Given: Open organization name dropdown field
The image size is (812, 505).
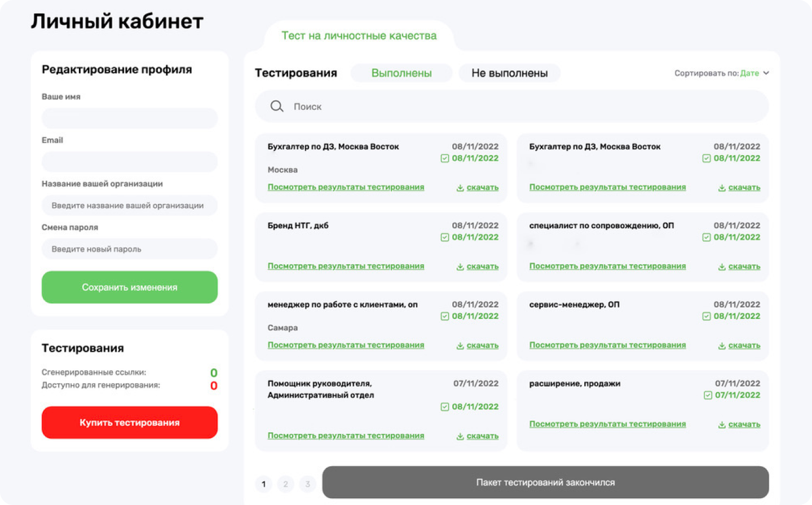Looking at the screenshot, I should pos(129,205).
